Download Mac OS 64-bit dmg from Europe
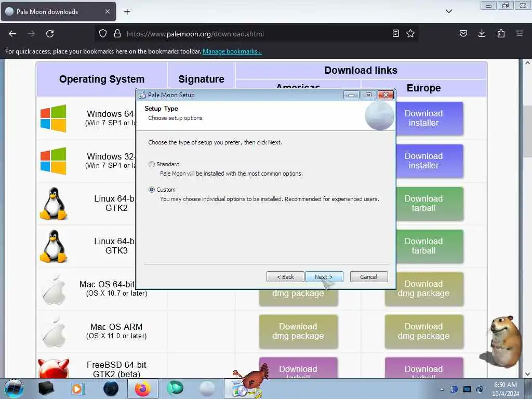This screenshot has height=399, width=532. (x=424, y=289)
